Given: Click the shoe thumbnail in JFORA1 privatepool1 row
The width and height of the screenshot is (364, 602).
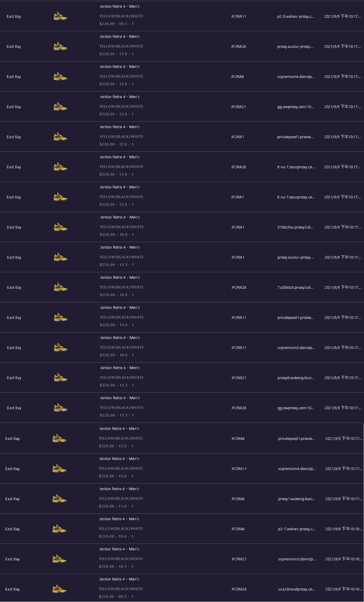Looking at the screenshot, I should click(x=60, y=137).
